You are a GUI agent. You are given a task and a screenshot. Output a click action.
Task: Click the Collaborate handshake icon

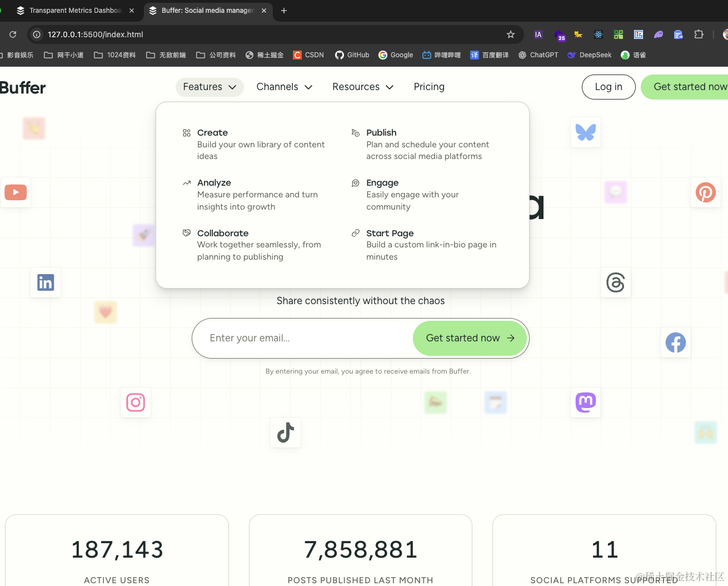[187, 233]
